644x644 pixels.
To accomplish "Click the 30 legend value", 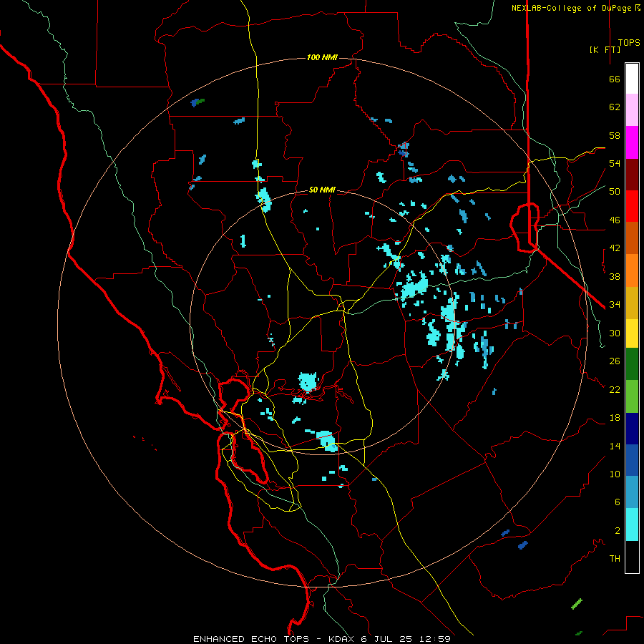I will click(615, 333).
